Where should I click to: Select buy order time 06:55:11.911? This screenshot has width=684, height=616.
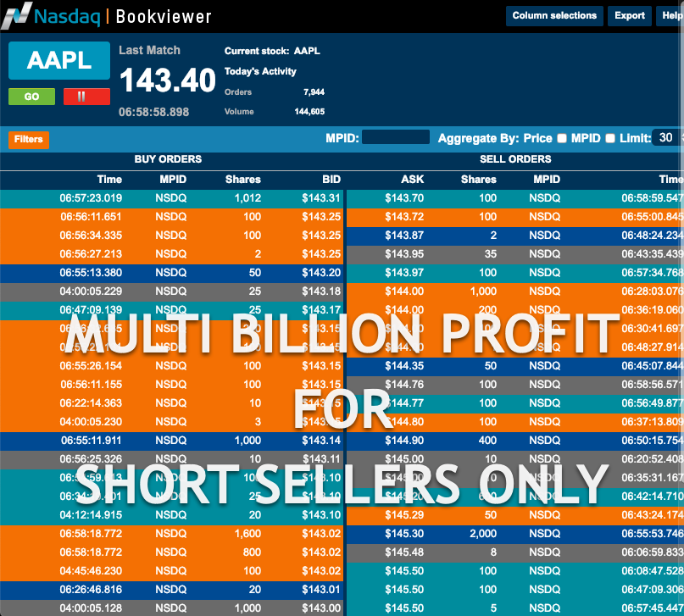(x=91, y=441)
